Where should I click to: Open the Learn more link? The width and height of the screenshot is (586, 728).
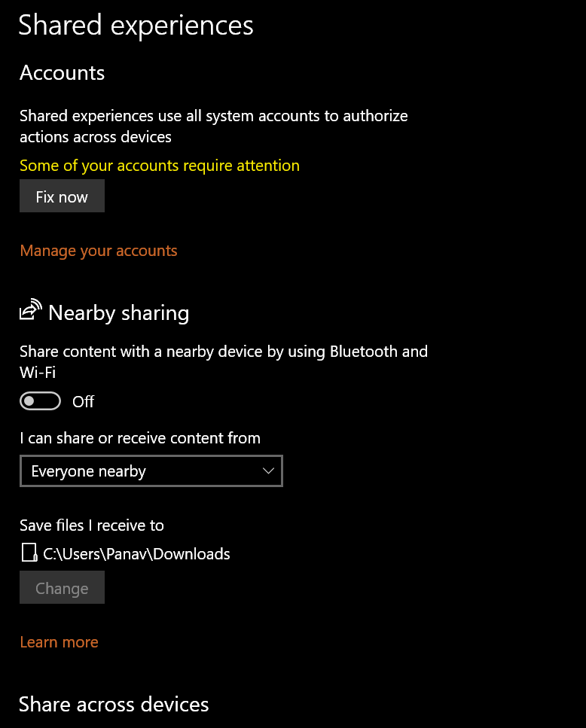tap(59, 642)
